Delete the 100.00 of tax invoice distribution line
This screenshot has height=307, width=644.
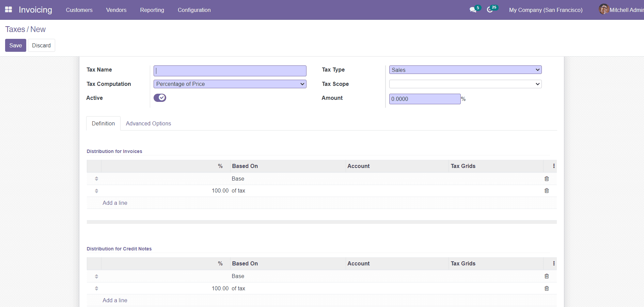[x=547, y=190]
